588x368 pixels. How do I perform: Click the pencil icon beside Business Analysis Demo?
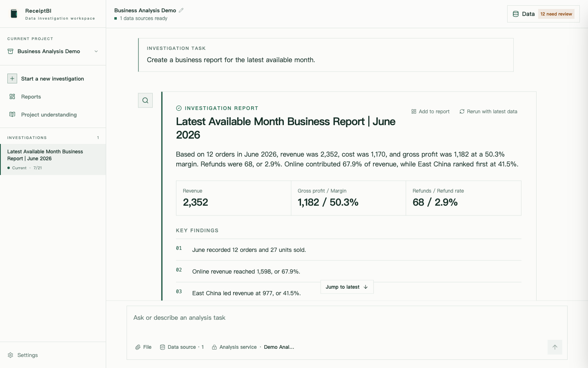181,10
